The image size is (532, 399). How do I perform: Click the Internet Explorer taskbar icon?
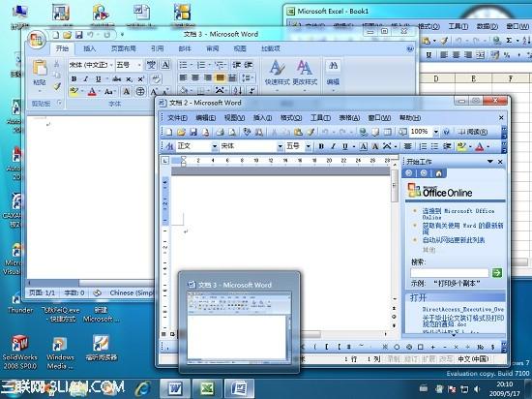(x=142, y=388)
